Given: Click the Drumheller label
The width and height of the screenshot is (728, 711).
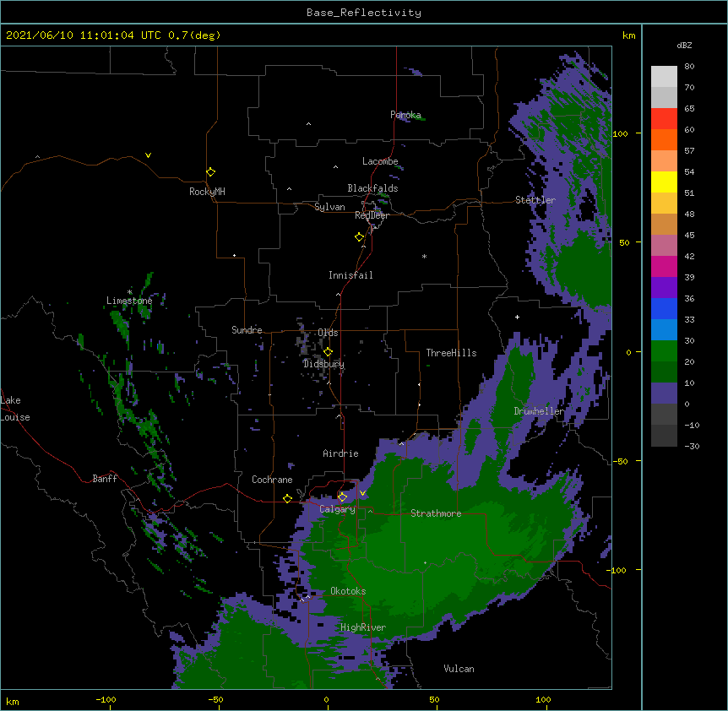Looking at the screenshot, I should 539,411.
